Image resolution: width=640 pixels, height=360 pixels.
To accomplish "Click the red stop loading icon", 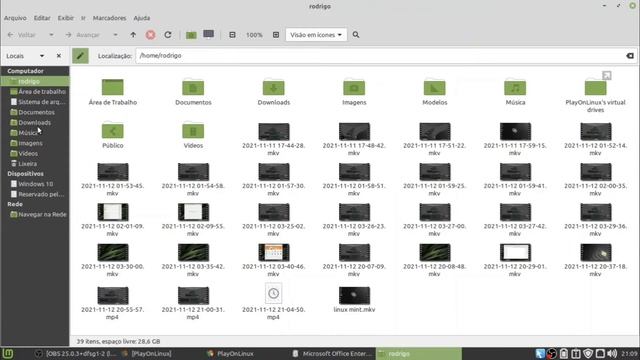I will click(151, 35).
